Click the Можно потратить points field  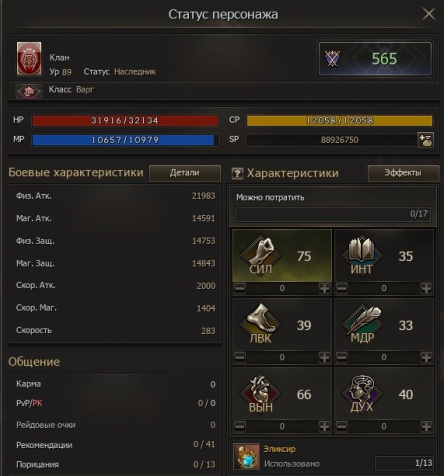tap(333, 214)
